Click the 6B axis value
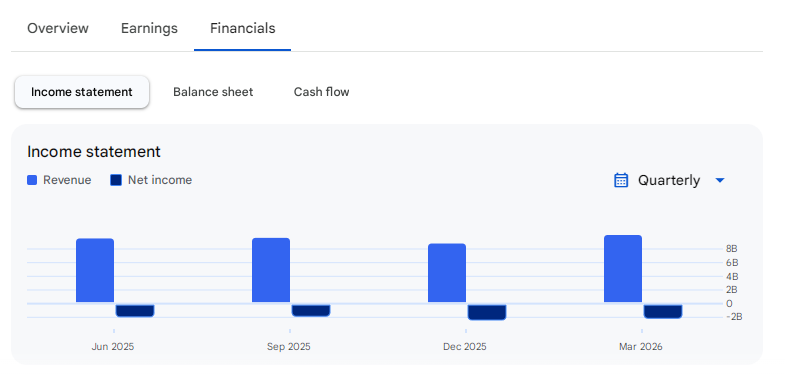The height and width of the screenshot is (374, 785). [731, 262]
